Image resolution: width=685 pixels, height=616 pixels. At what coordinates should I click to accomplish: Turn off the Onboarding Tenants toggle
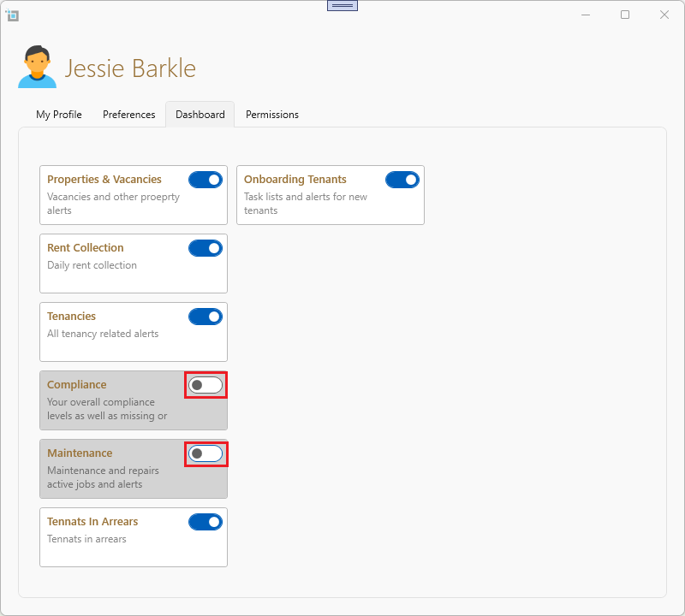(402, 180)
